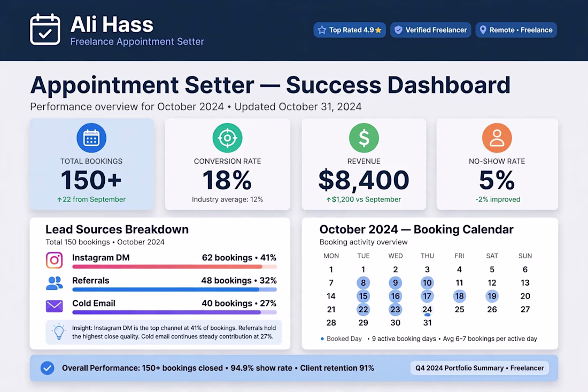Viewport: 588px width, 392px height.
Task: Click the Remote • Freelance badge
Action: 516,30
